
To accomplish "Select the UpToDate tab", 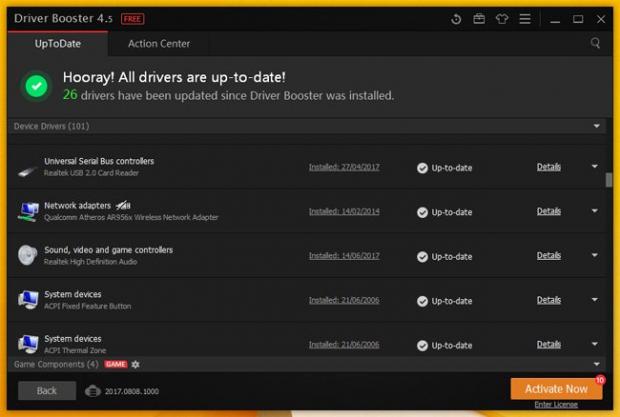I will click(56, 44).
